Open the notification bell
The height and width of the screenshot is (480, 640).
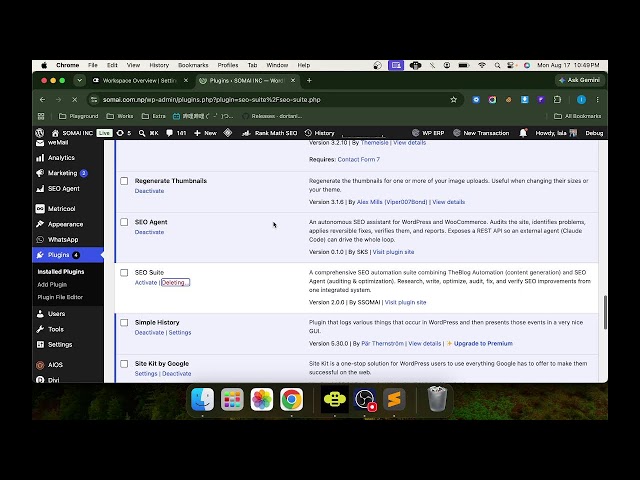[523, 133]
